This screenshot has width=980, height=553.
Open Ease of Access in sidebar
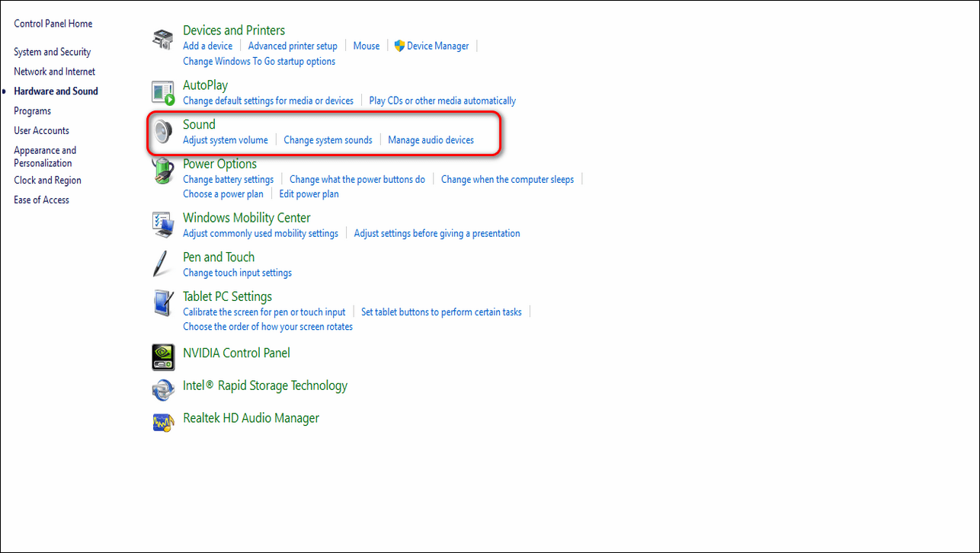tap(41, 200)
